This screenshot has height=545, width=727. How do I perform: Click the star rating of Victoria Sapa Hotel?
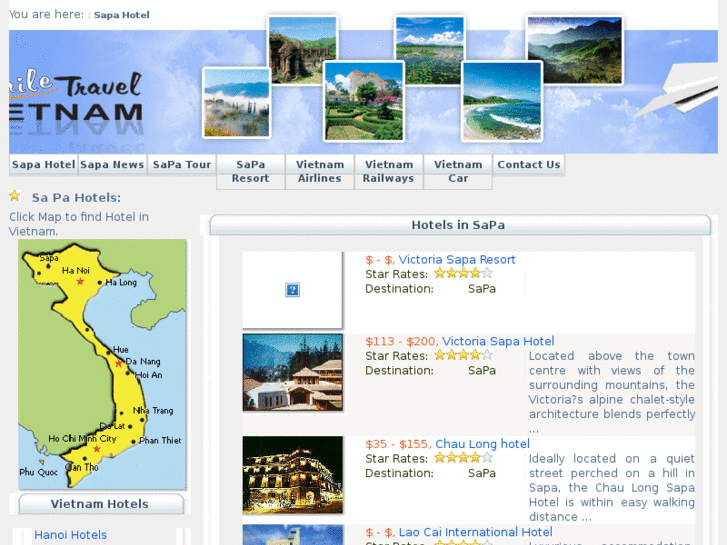pos(463,355)
